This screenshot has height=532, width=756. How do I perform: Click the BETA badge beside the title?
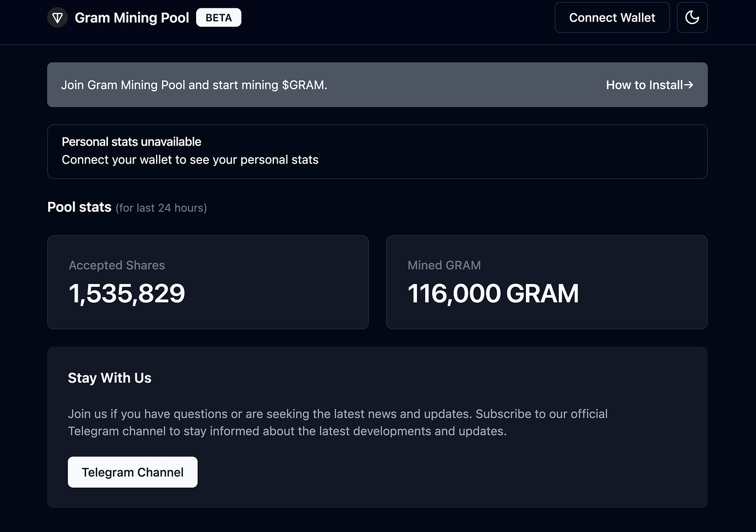coord(218,17)
